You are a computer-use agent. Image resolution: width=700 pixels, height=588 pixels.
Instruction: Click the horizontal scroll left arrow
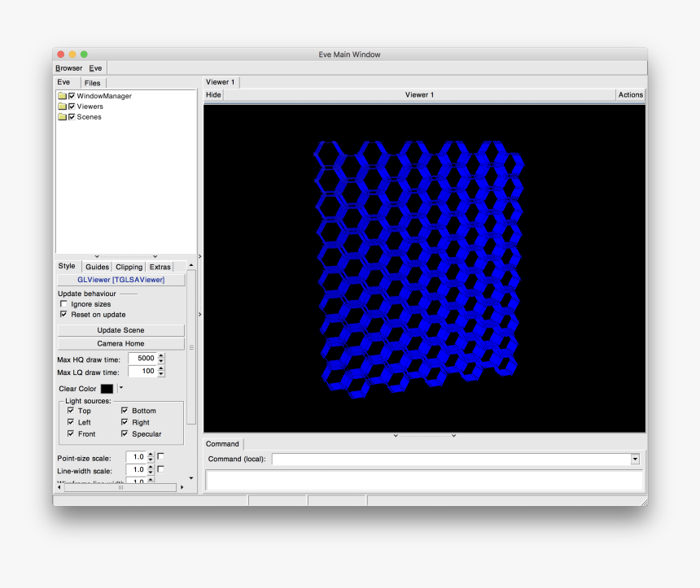pyautogui.click(x=59, y=488)
